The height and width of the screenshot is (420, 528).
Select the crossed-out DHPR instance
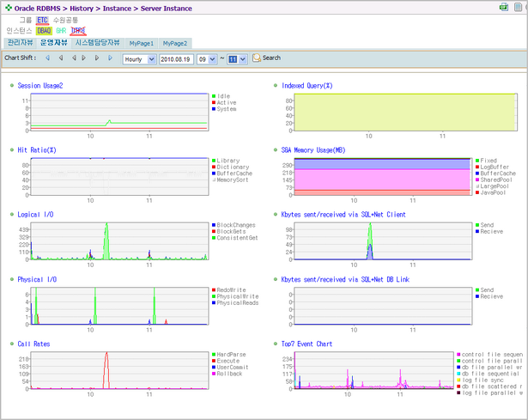pos(78,31)
